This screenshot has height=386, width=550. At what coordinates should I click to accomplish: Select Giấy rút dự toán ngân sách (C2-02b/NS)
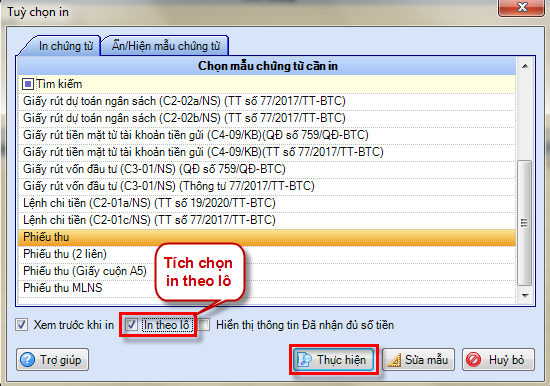pos(267,118)
